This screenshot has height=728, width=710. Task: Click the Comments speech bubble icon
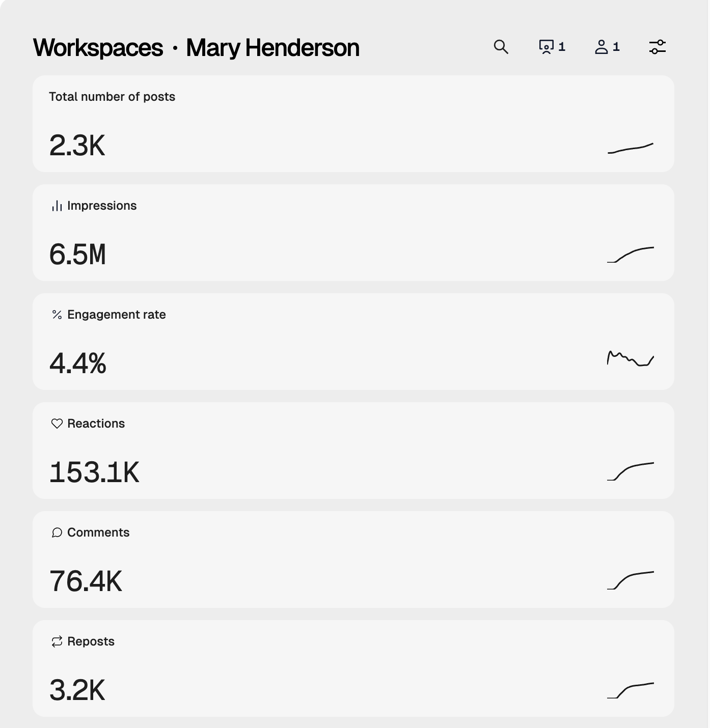pos(57,533)
